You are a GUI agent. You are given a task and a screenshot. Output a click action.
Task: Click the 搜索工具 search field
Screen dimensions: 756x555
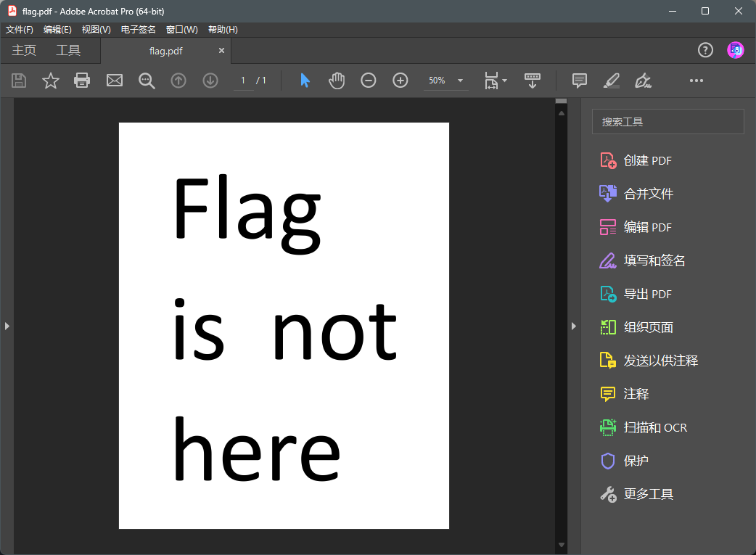click(667, 122)
